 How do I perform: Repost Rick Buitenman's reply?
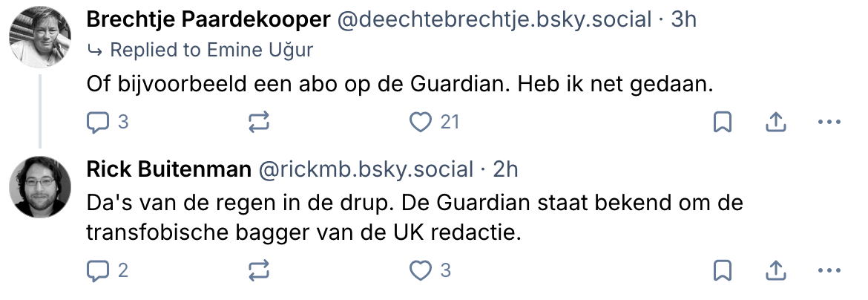258,271
